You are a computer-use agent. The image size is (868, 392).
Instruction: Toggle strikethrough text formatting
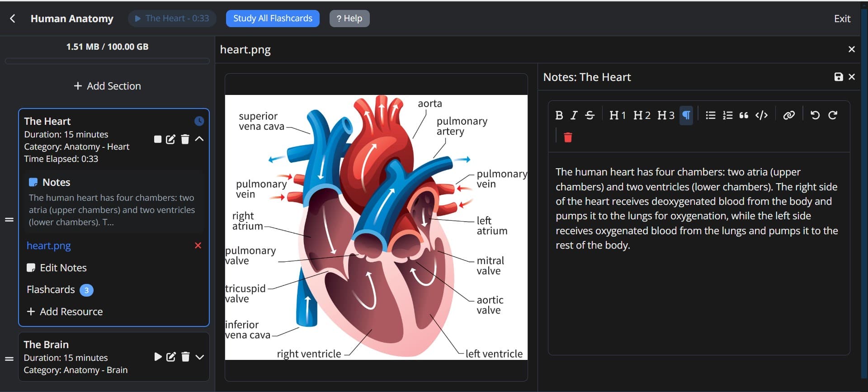pos(590,115)
